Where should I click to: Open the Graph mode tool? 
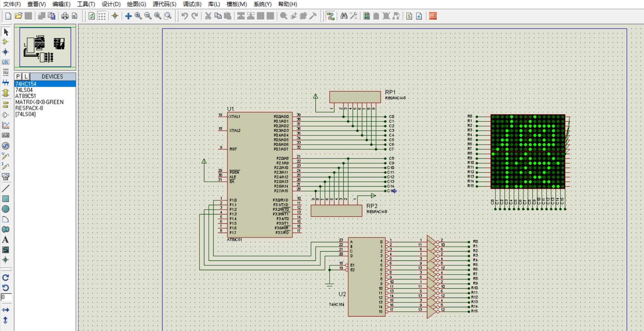pyautogui.click(x=6, y=125)
